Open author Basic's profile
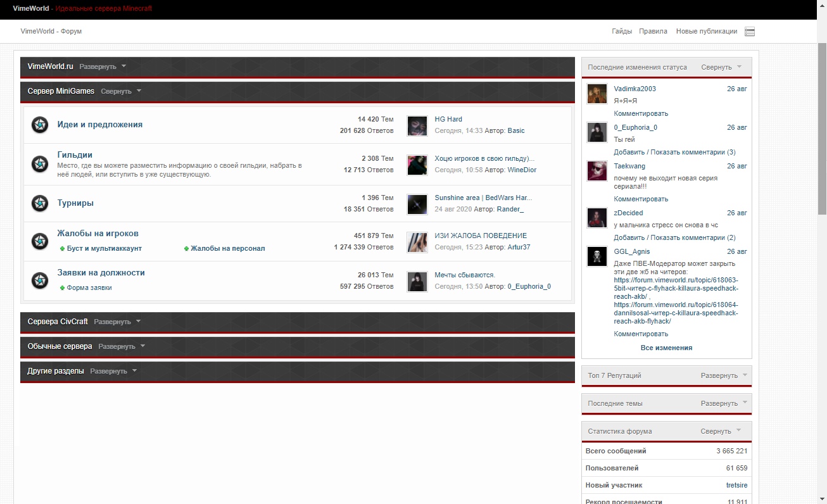Viewport: 827px width, 504px height. tap(516, 130)
